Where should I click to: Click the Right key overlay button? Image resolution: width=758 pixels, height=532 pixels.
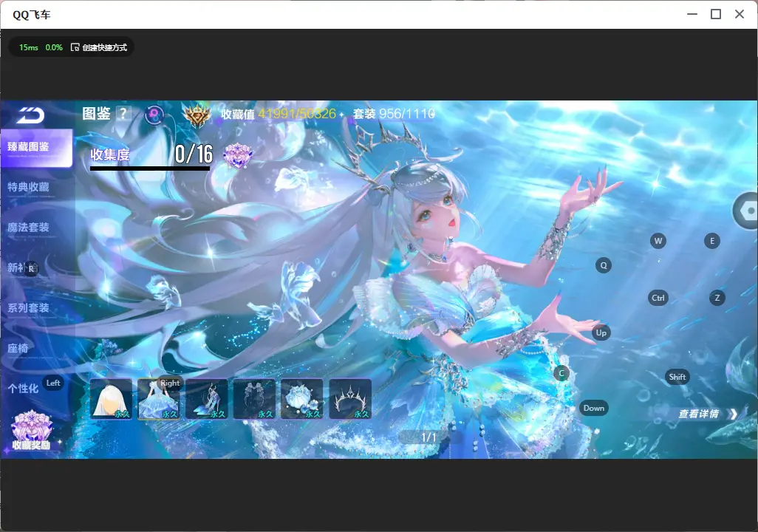click(170, 383)
